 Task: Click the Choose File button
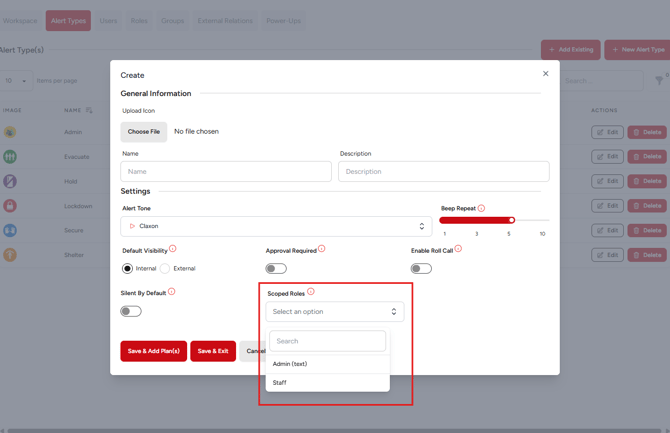point(144,131)
